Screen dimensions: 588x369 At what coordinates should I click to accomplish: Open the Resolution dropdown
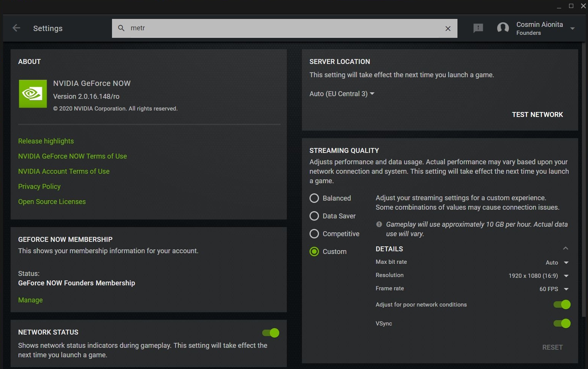coord(538,276)
